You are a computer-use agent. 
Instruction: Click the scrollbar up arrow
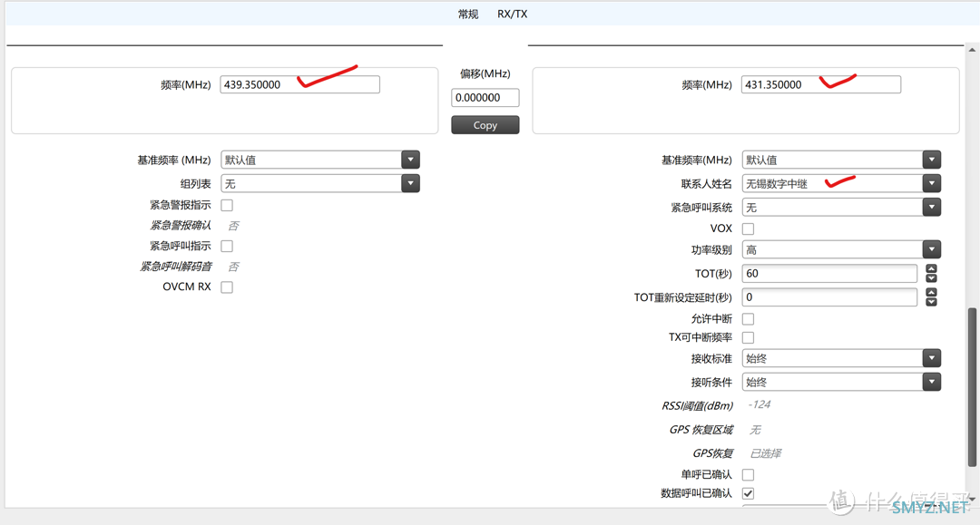(x=972, y=49)
